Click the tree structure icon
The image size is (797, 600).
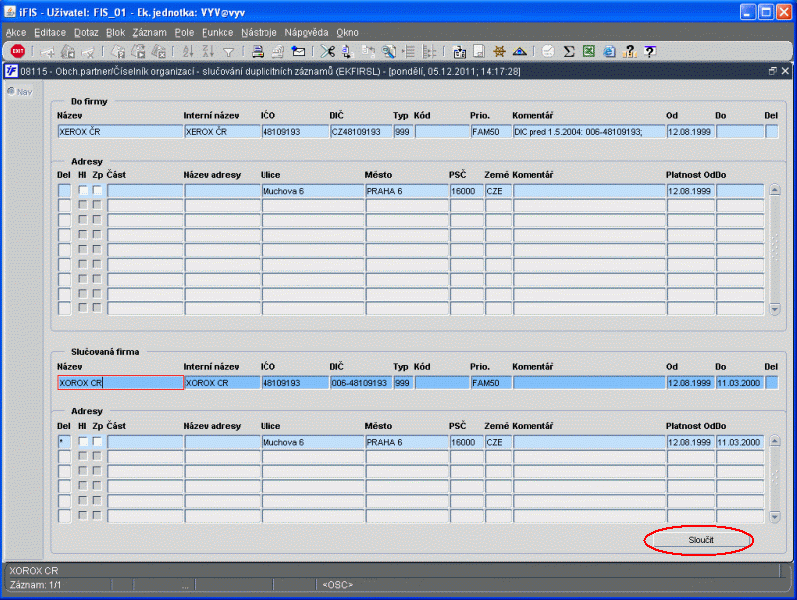pyautogui.click(x=429, y=51)
